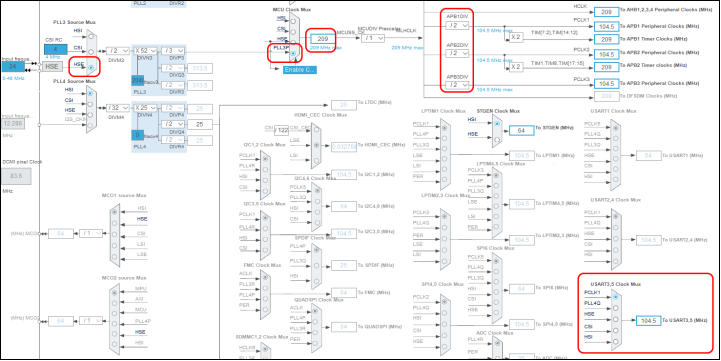Screen dimensions: 721x361
Task: Open the MCO2 /1 prescaler dropdown
Action: point(91,321)
